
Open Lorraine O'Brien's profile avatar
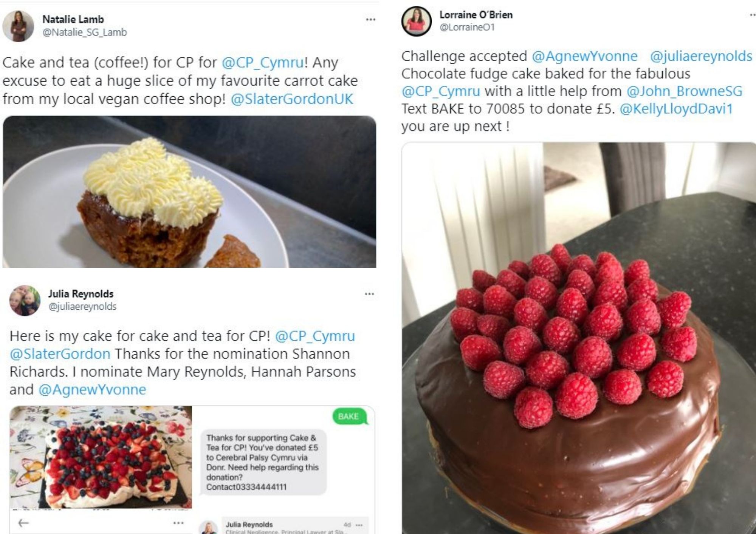(x=416, y=21)
